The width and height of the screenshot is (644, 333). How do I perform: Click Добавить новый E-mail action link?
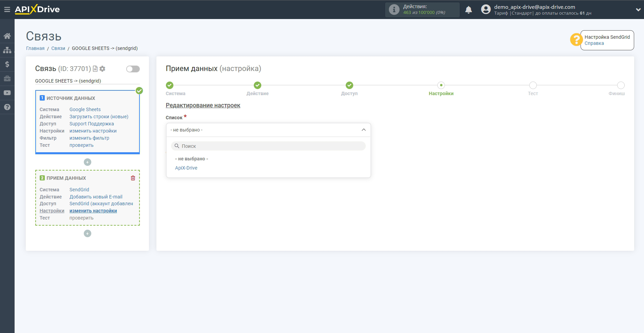[96, 197]
